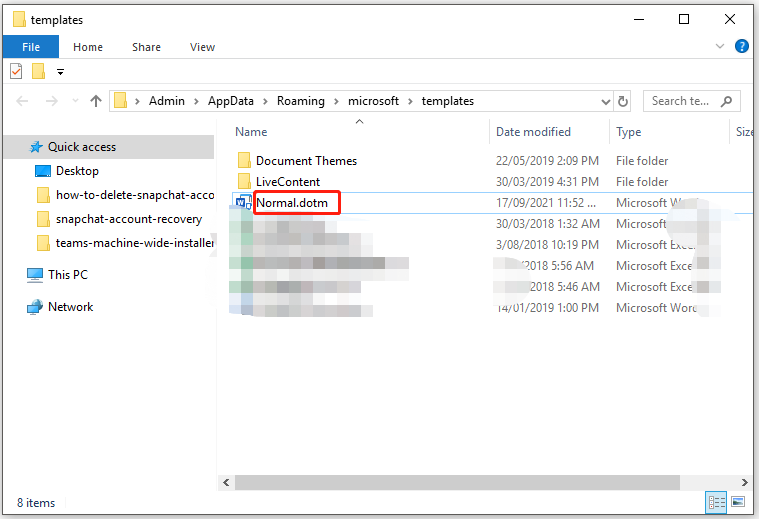759x519 pixels.
Task: Click the Network icon in navigation pane
Action: pos(35,308)
